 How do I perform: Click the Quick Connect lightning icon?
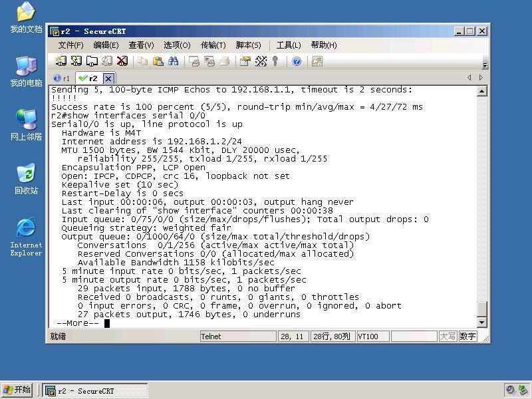tap(76, 61)
